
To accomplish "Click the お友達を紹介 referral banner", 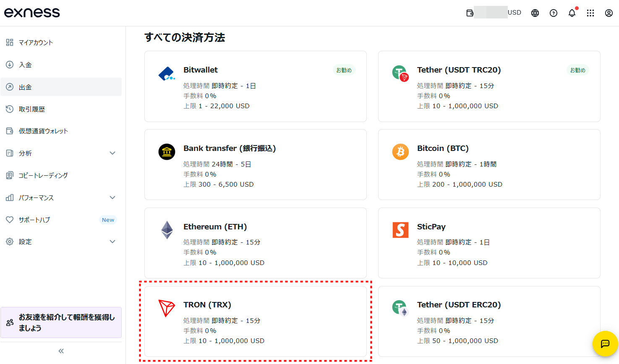I will [x=61, y=322].
